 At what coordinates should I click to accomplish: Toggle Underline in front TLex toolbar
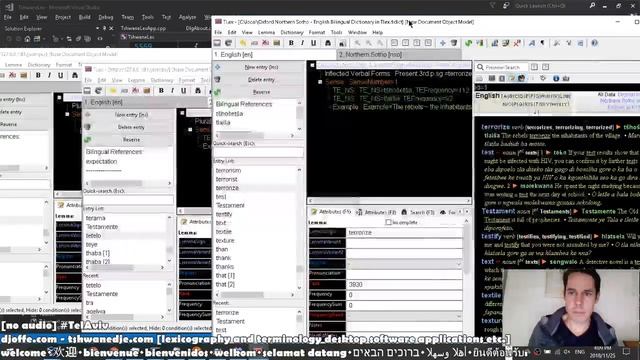coord(313,43)
